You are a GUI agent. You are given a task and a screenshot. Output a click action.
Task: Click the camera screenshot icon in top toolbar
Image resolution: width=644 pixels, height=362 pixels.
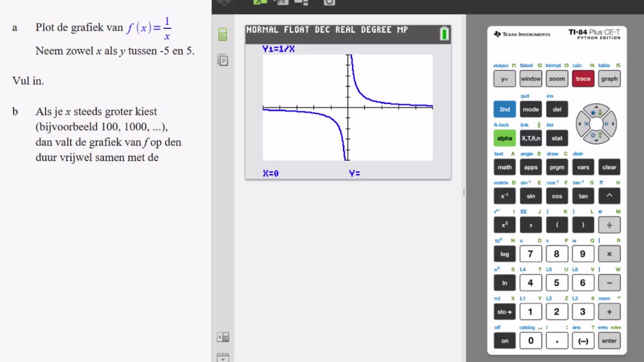329,3
